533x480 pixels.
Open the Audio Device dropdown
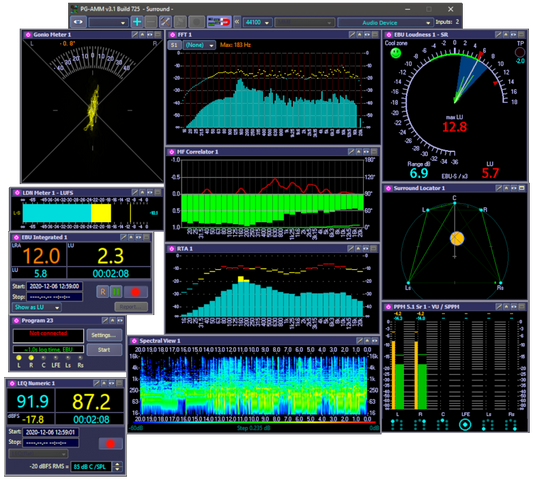(x=385, y=23)
